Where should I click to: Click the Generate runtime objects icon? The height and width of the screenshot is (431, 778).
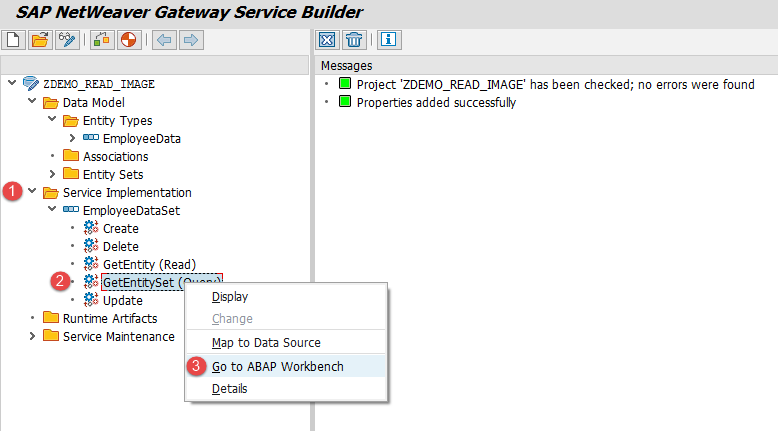102,40
